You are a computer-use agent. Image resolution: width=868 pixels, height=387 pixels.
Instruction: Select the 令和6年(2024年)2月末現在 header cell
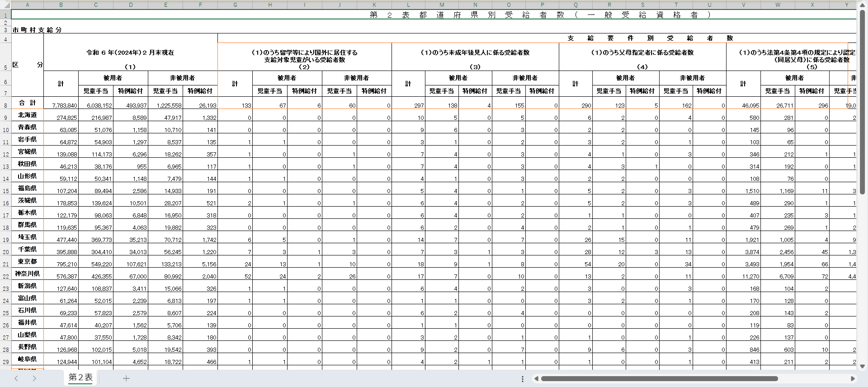130,52
